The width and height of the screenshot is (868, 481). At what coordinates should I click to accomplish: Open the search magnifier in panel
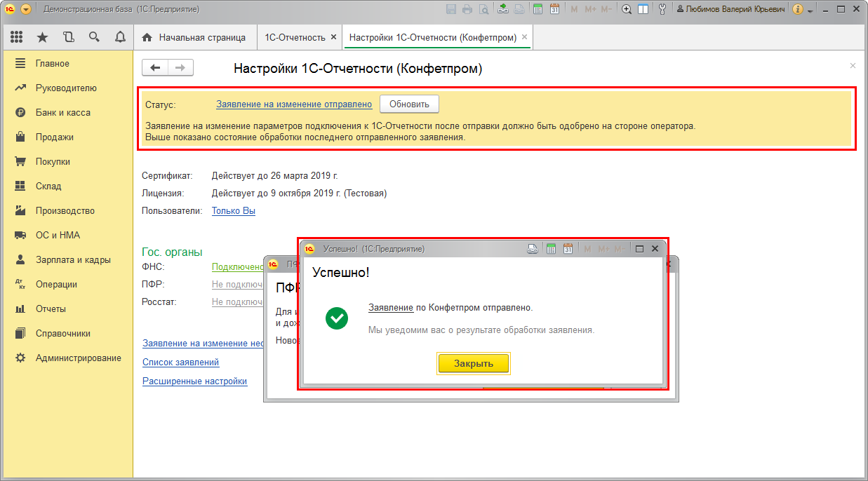click(94, 37)
